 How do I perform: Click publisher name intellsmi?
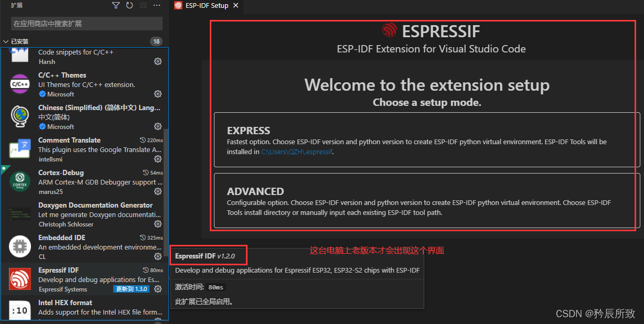point(50,159)
